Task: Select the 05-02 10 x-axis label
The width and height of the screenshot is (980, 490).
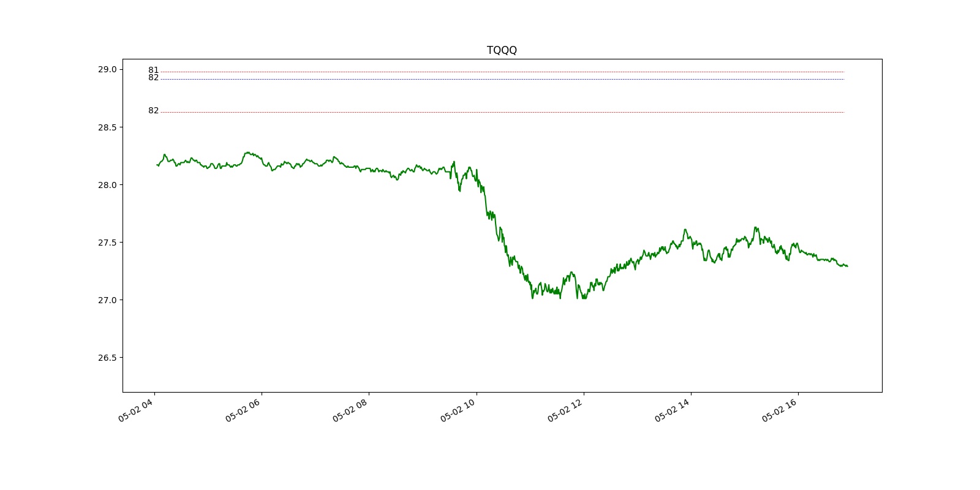Action: [459, 410]
